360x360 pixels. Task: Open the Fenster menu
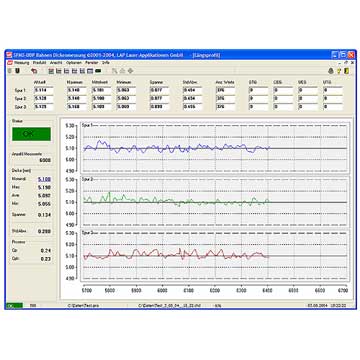[x=92, y=63]
